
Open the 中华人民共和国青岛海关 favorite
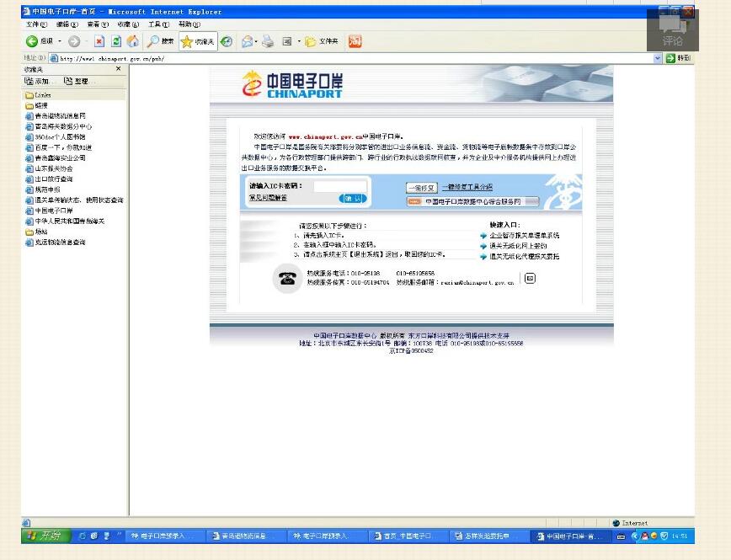pos(65,221)
